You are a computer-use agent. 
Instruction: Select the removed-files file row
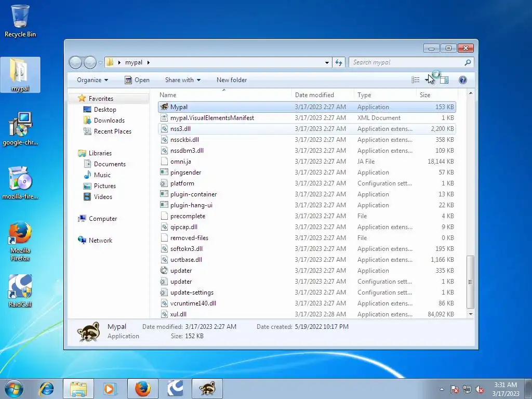307,238
